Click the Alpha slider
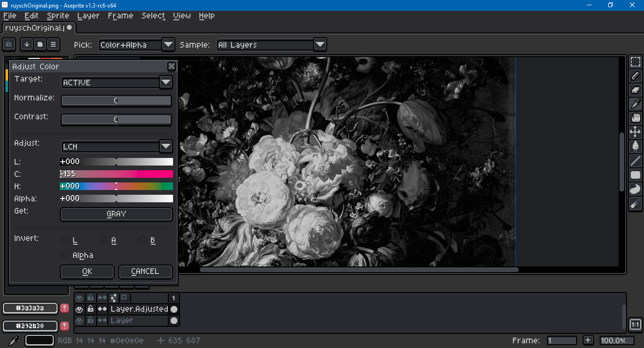The image size is (644, 348). [116, 199]
